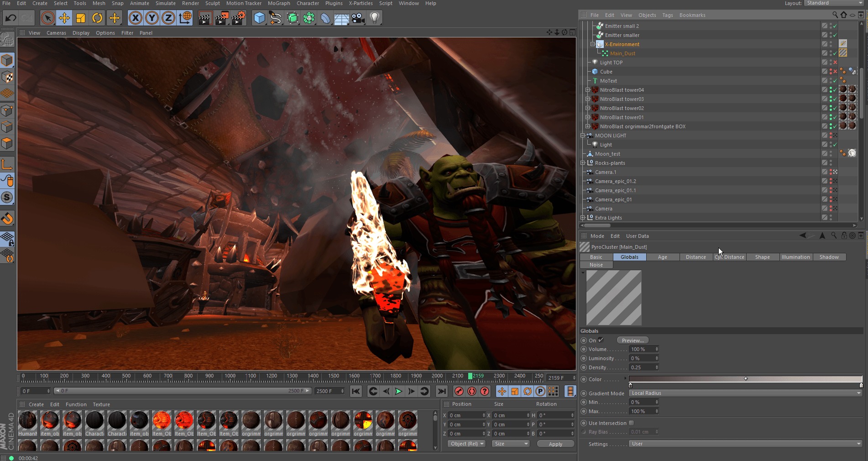Screen dimensions: 868x461
Task: Open the Simulate menu
Action: (x=166, y=3)
